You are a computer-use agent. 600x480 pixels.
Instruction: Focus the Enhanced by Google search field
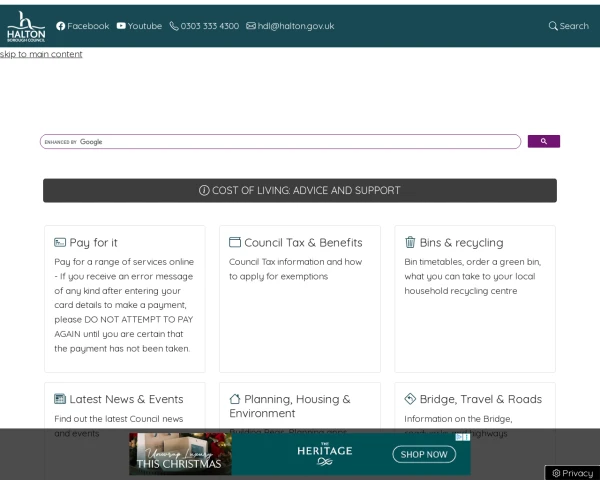pos(280,142)
